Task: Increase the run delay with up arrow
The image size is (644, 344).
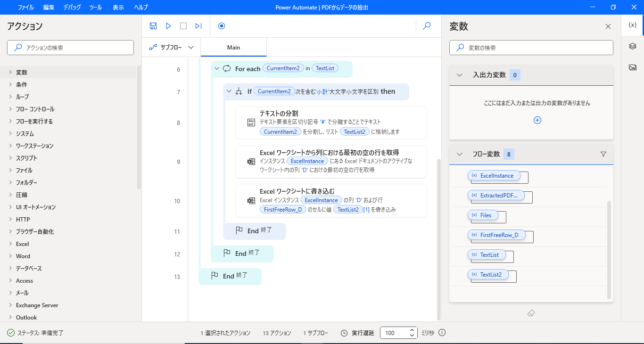Action: click(x=412, y=330)
